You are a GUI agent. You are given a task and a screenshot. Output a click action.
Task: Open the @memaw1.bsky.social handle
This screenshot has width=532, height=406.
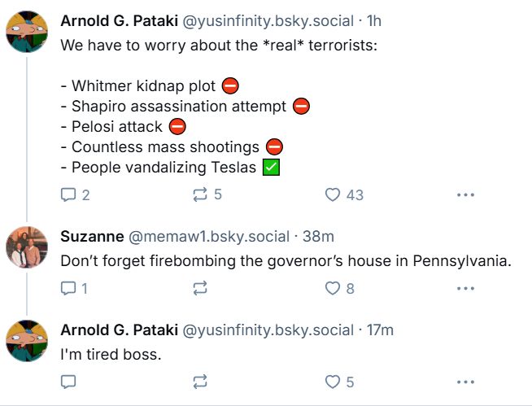[x=209, y=237]
